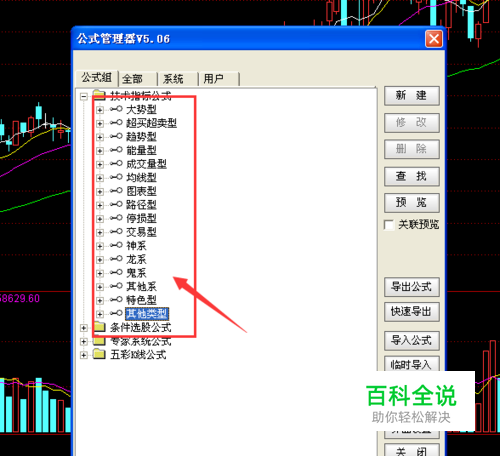500x456 pixels.
Task: Click the key icon beside 能量型
Action: (x=116, y=150)
